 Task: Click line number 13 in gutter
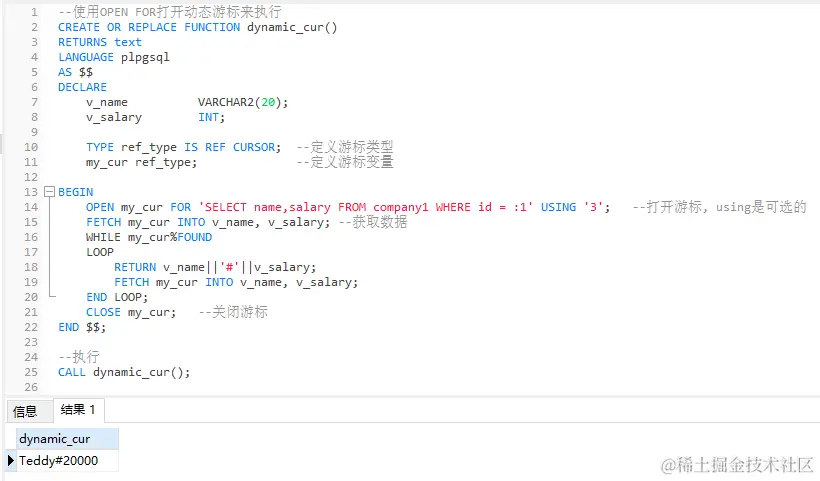point(31,192)
